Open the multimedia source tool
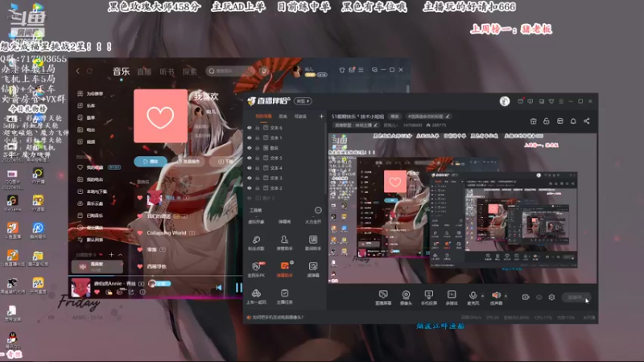This screenshot has height=362, width=644. pyautogui.click(x=452, y=298)
